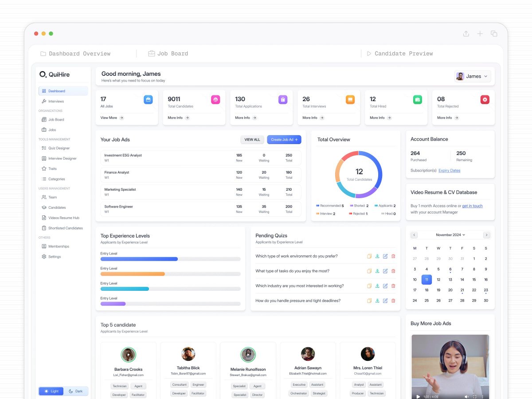
Task: Open the Quiz Designer from the sidebar
Action: pyautogui.click(x=58, y=148)
